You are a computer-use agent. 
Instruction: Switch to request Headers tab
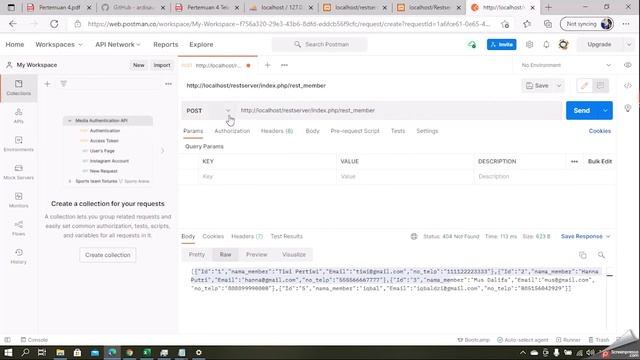tap(277, 131)
